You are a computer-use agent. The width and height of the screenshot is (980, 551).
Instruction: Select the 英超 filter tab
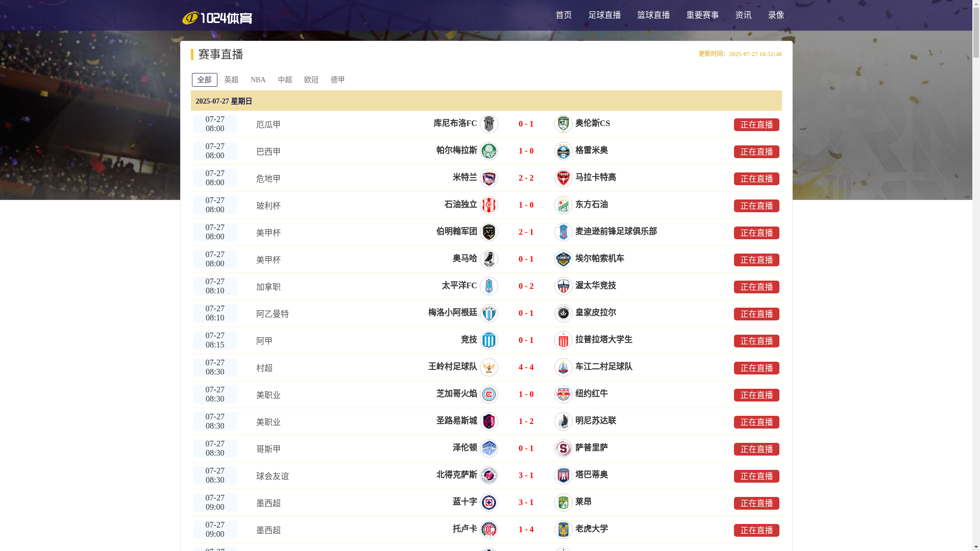231,80
